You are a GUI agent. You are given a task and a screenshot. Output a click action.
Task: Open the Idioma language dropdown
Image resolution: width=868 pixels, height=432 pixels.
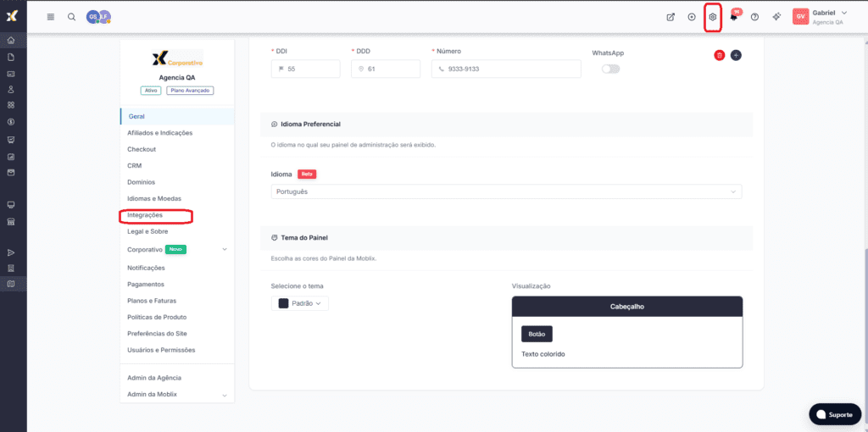click(x=506, y=191)
